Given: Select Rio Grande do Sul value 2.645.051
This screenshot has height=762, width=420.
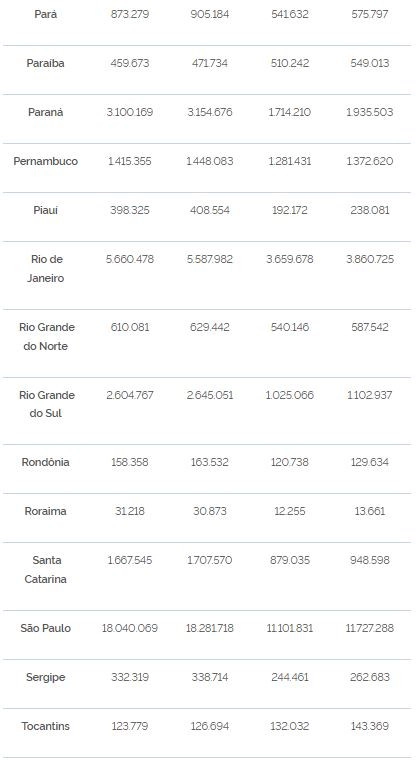Looking at the screenshot, I should (210, 395).
